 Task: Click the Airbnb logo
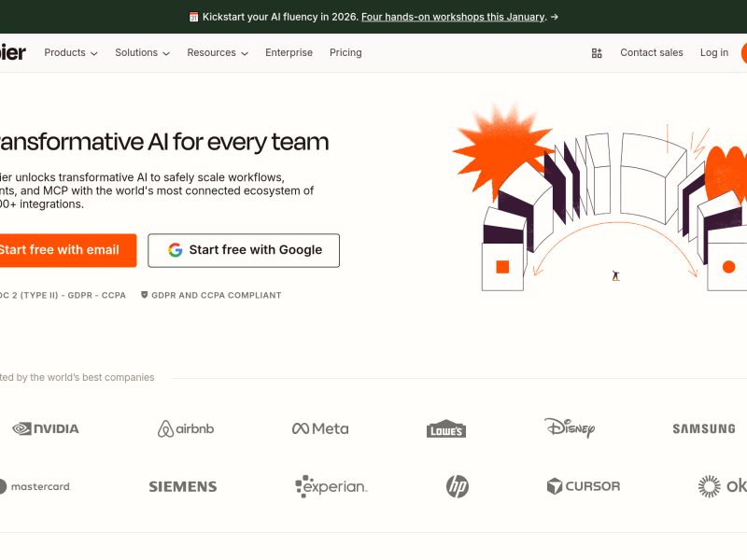click(x=186, y=428)
